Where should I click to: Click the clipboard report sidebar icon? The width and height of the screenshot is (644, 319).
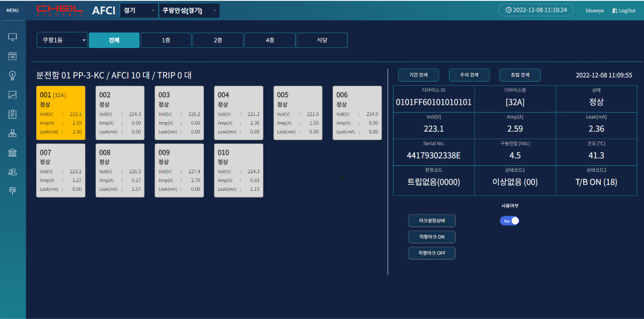12,114
